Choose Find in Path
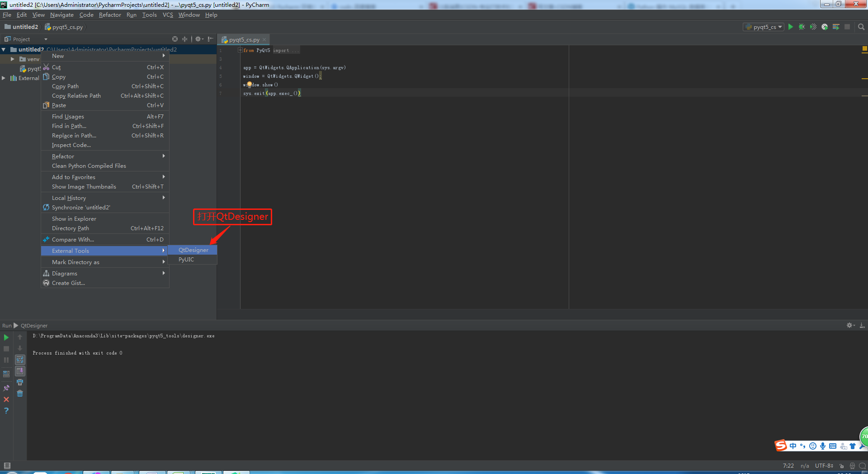The image size is (868, 474). click(x=105, y=126)
